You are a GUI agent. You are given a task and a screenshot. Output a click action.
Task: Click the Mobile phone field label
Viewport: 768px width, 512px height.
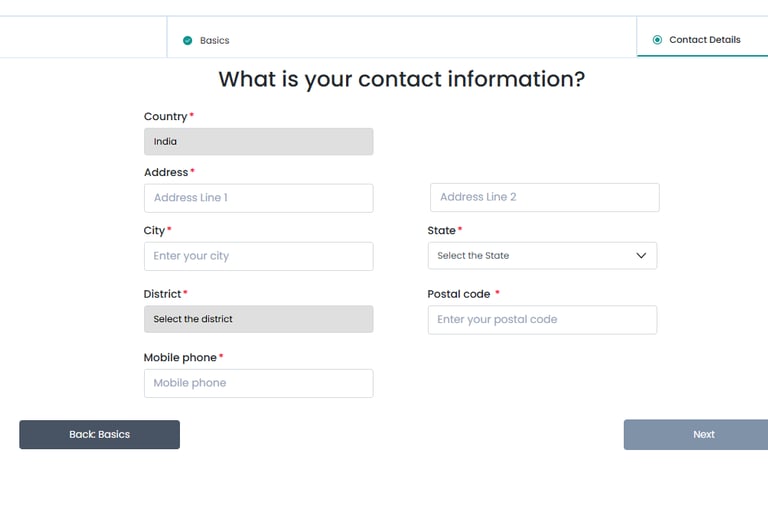180,358
